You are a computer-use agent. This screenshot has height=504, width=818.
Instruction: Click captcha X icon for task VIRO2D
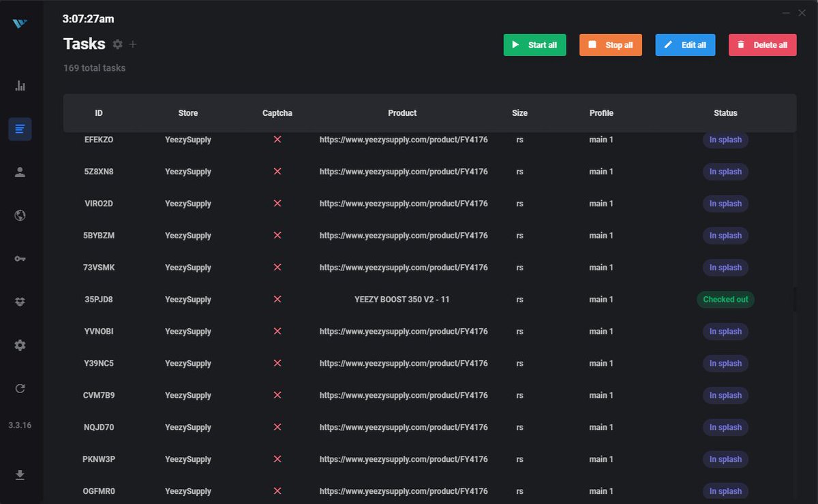click(x=277, y=203)
